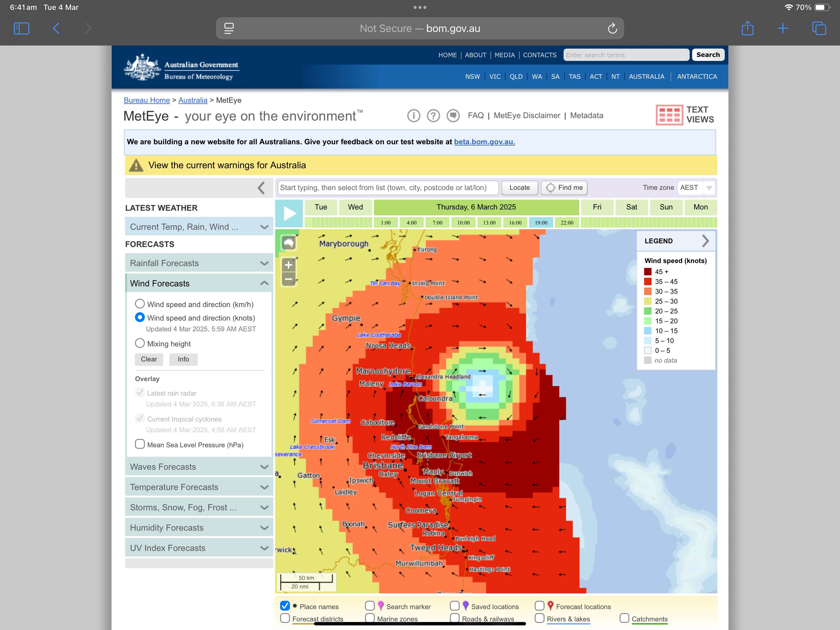Enable Mean Sea Level Pressure overlay

click(x=140, y=444)
